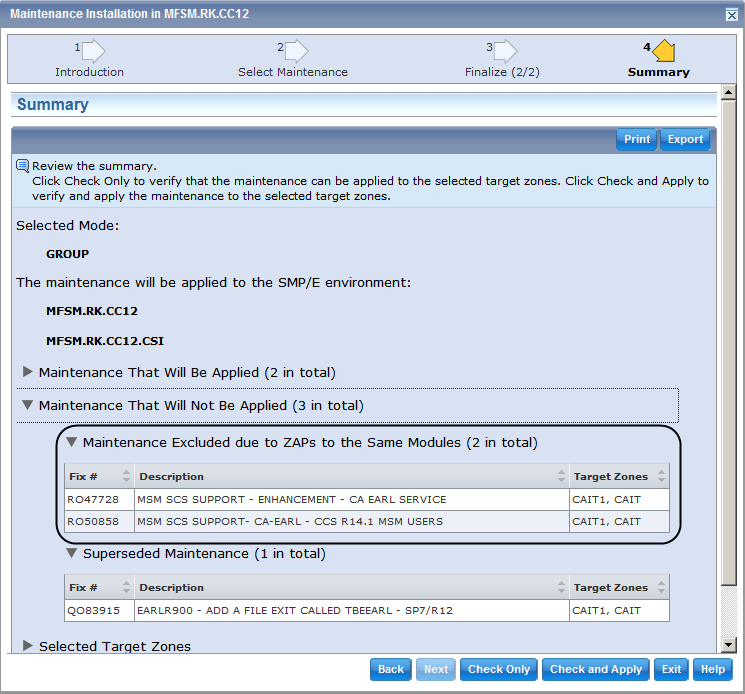Screen dimensions: 745x694
Task: Click the review note comment icon
Action: pyautogui.click(x=22, y=166)
